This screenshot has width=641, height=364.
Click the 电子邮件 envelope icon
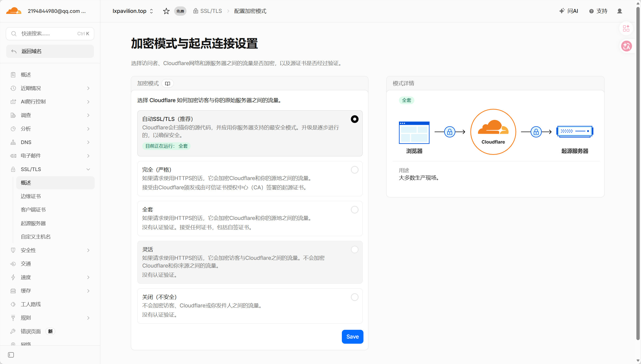pyautogui.click(x=13, y=156)
